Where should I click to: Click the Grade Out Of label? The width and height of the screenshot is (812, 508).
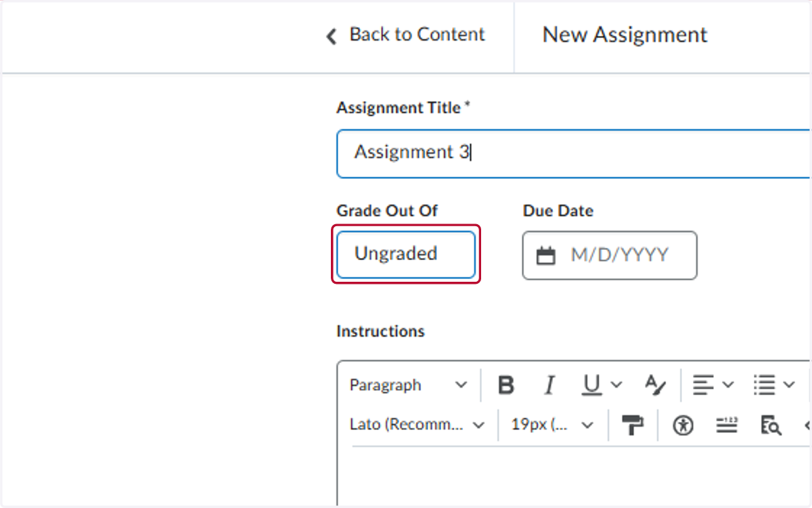click(x=387, y=211)
